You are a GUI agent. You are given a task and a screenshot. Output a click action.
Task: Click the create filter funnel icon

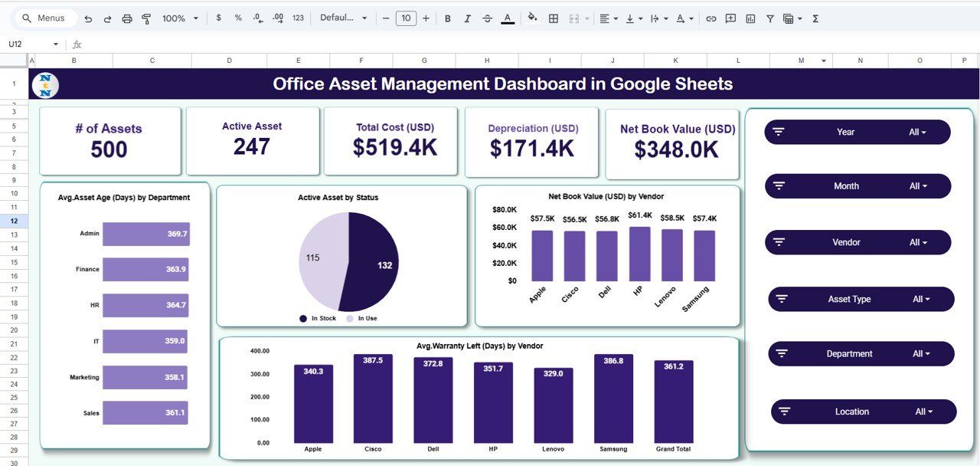click(769, 18)
